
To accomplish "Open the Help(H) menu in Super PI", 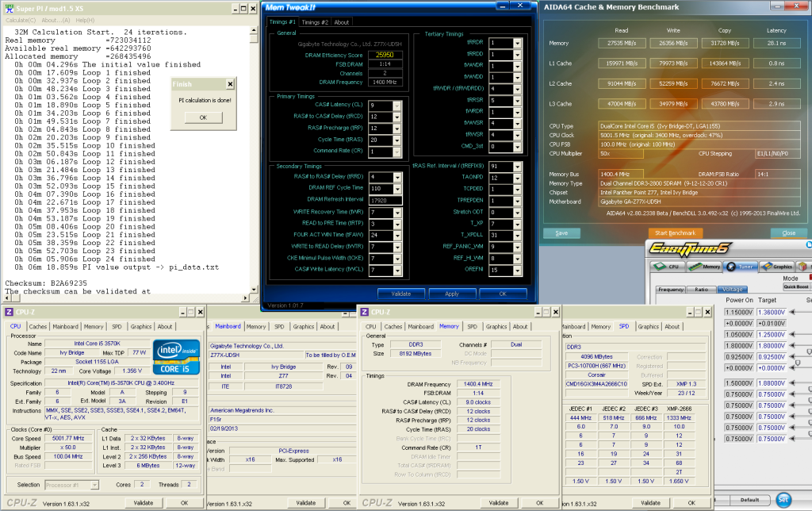I will coord(85,20).
